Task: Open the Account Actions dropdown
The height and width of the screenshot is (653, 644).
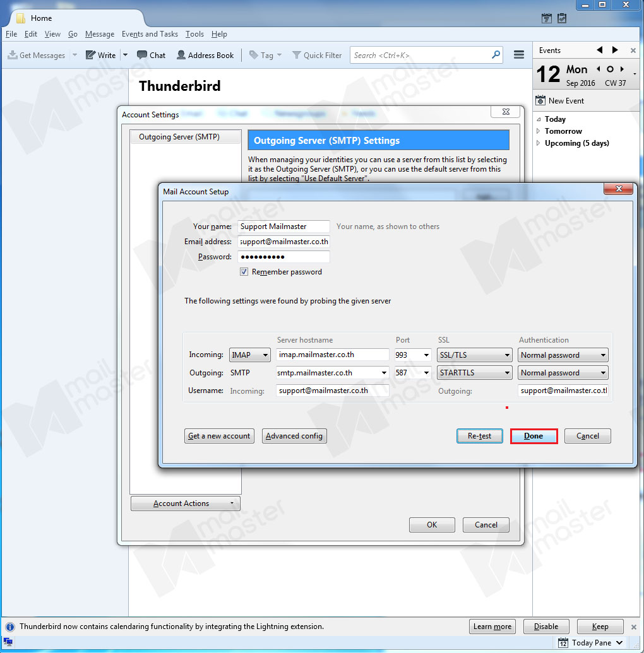Action: click(x=186, y=503)
